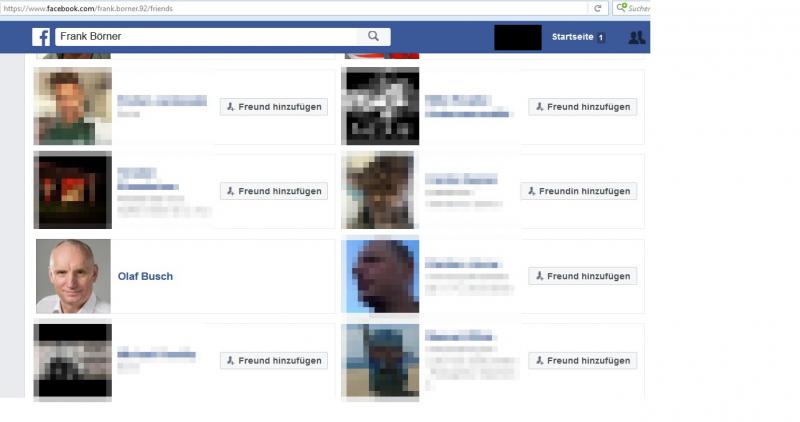The height and width of the screenshot is (422, 800).
Task: Click the Startseite notification badge
Action: pos(601,38)
